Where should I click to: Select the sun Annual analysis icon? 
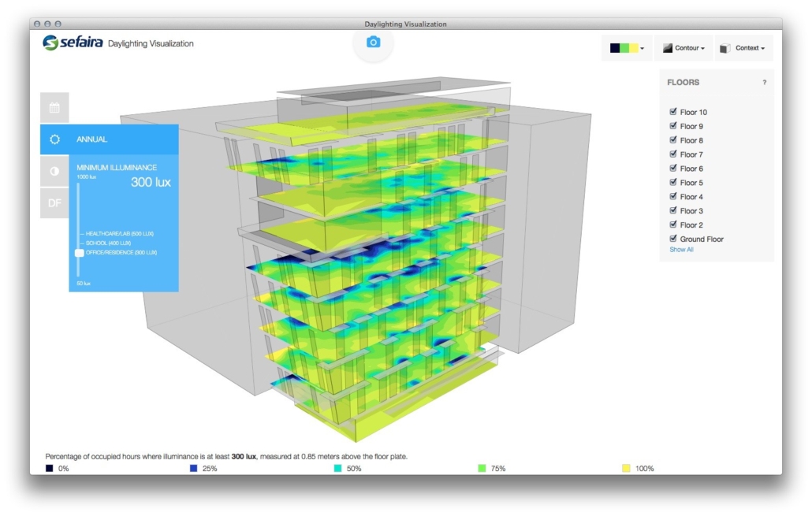pos(54,139)
